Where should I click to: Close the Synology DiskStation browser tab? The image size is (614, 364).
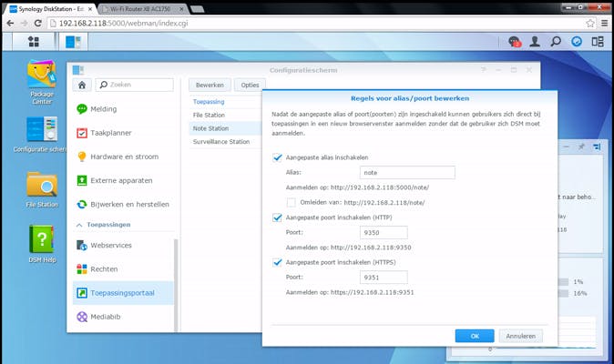click(89, 8)
